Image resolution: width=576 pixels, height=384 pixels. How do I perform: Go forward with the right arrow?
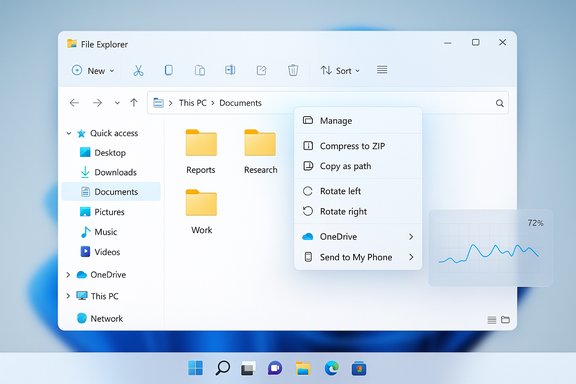pyautogui.click(x=97, y=103)
